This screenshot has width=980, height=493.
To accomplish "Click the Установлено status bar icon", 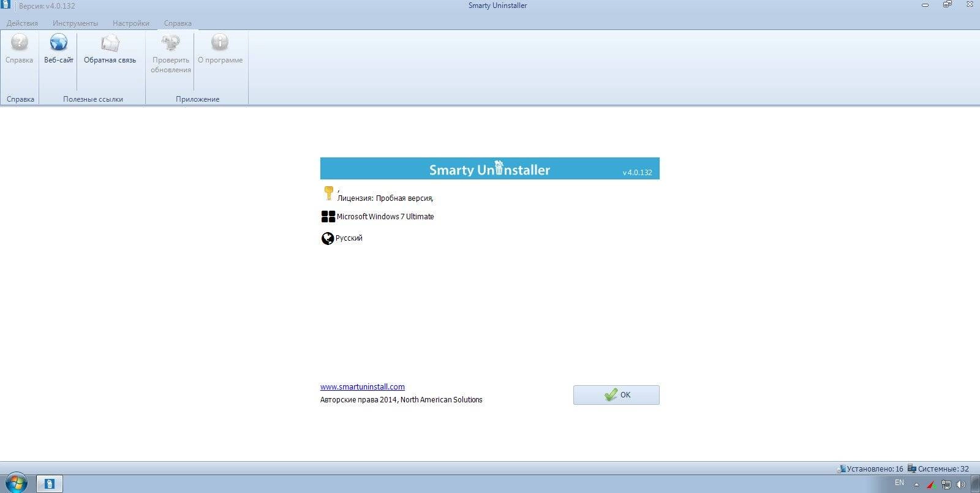I will (842, 469).
